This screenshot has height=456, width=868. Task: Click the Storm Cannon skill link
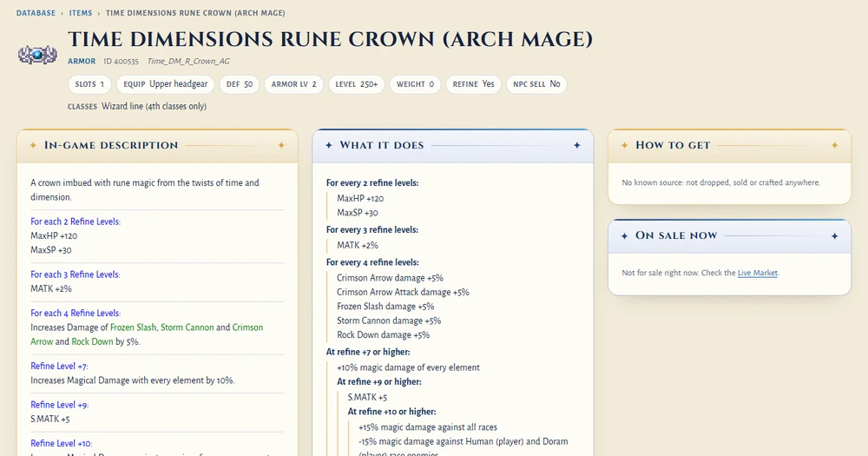tap(187, 327)
